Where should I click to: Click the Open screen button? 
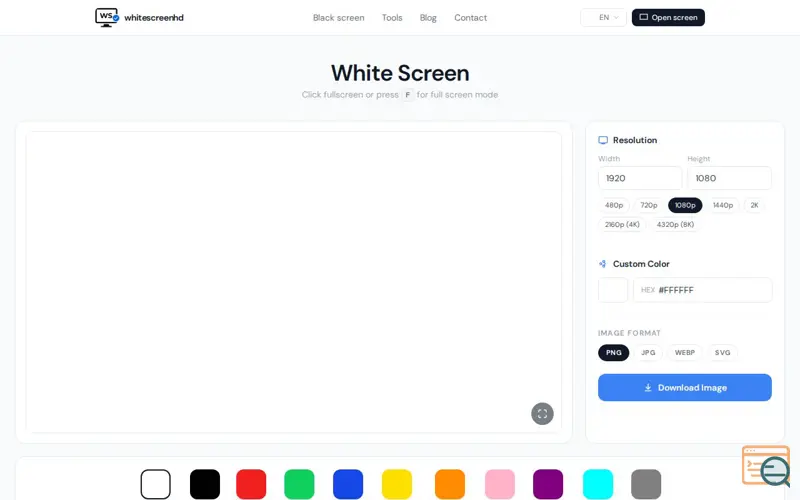[x=668, y=17]
